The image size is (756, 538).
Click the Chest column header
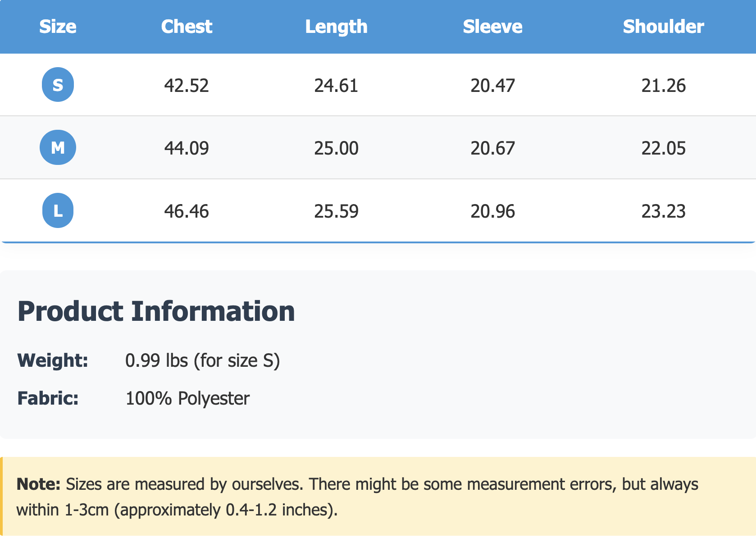point(187,27)
